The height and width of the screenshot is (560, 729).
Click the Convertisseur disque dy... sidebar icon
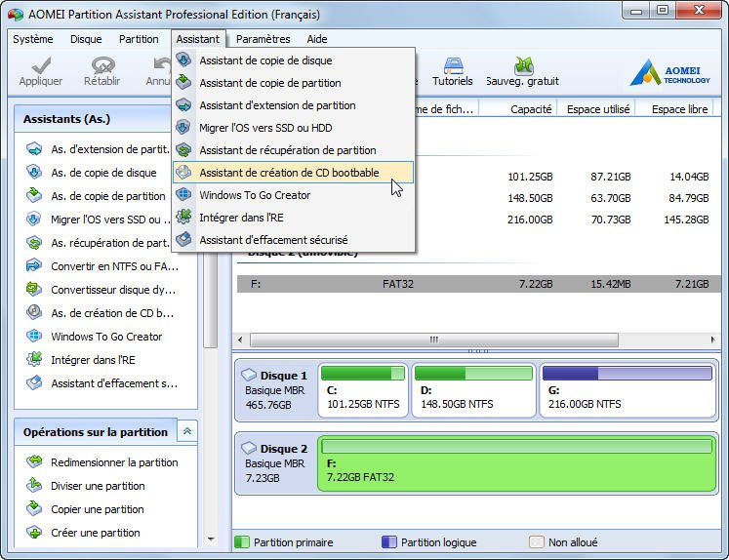34,289
